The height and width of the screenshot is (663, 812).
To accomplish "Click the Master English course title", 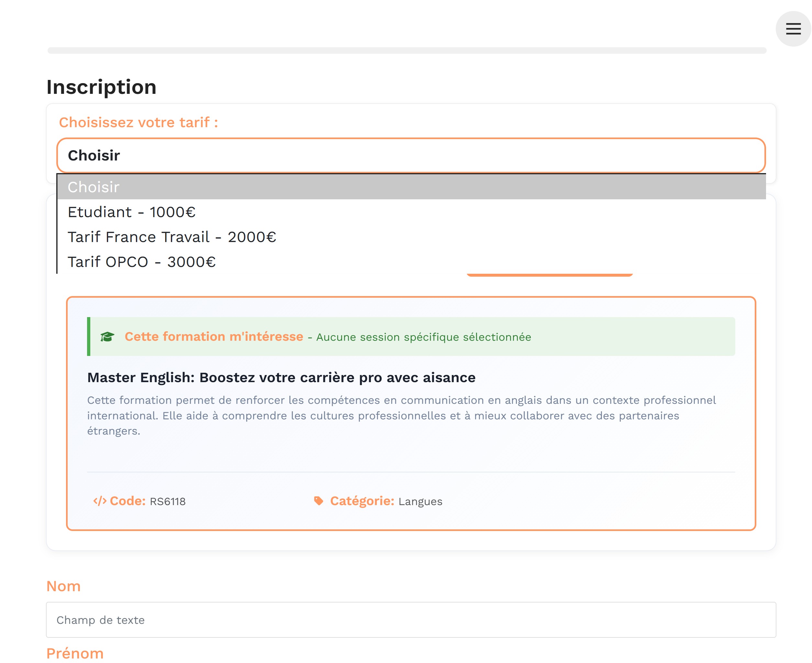I will click(281, 377).
